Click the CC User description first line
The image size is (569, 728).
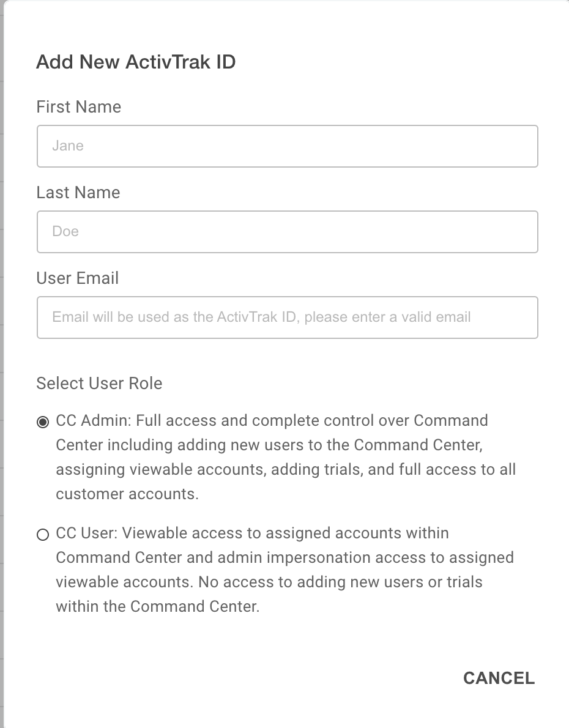click(252, 533)
